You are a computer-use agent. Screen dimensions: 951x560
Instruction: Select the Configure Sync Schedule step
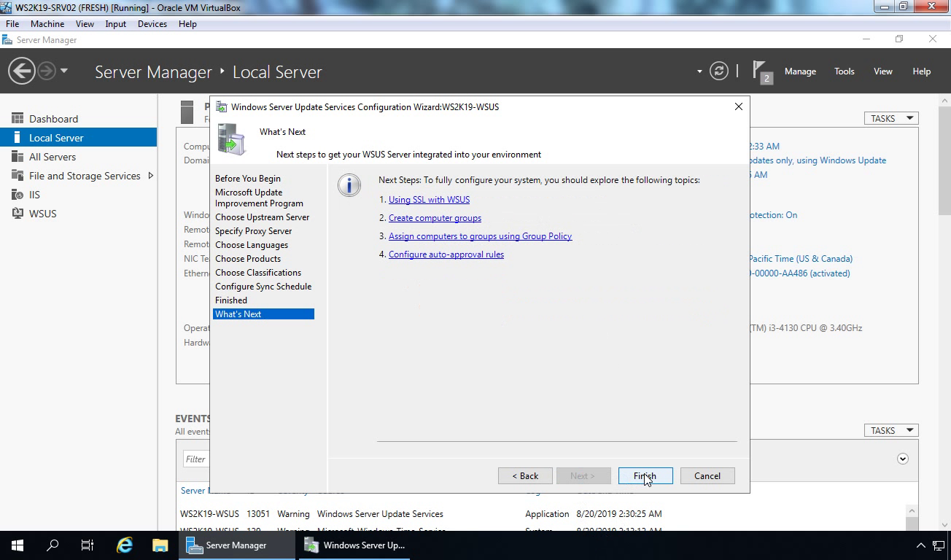[263, 287]
